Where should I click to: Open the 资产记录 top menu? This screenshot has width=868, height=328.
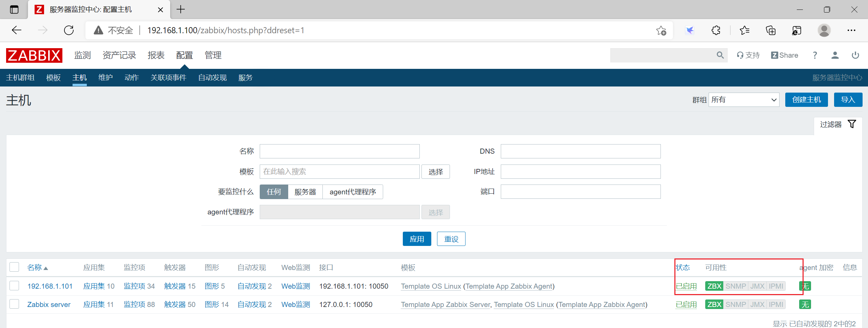pos(119,55)
